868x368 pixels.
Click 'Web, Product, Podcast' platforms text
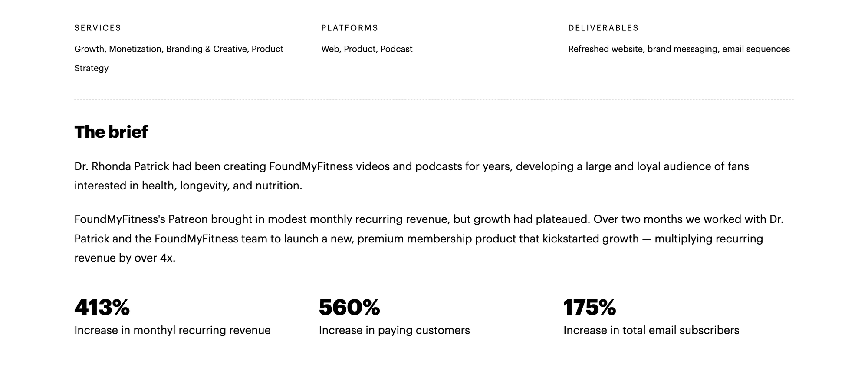click(x=367, y=49)
